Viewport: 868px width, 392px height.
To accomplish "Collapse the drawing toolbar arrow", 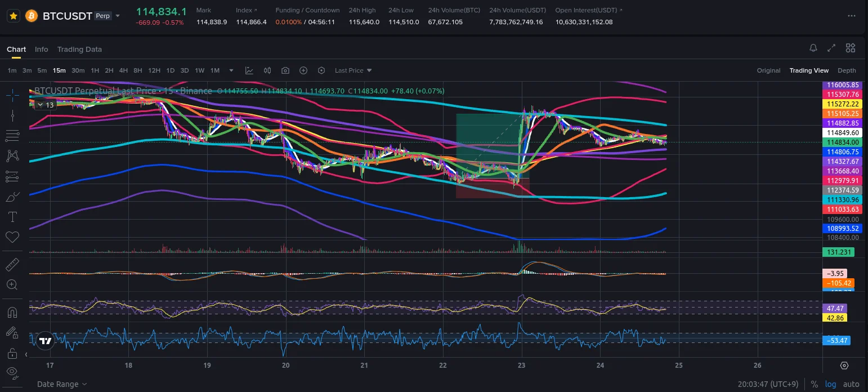I will tap(26, 355).
